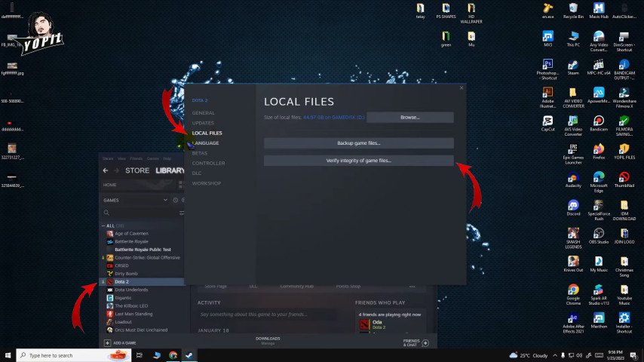Open the Steam LIBRARY tab

click(170, 170)
